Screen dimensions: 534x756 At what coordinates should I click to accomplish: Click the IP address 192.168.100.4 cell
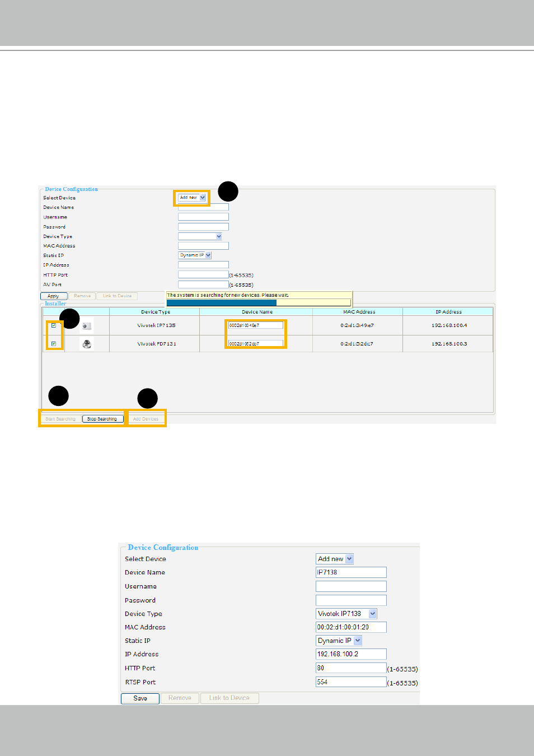pos(449,325)
